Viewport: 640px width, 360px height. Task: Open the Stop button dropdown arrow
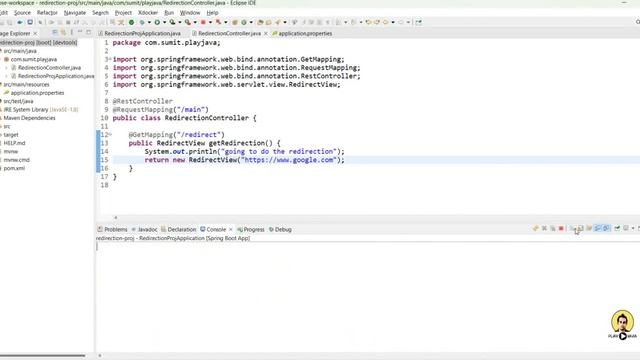click(210, 22)
